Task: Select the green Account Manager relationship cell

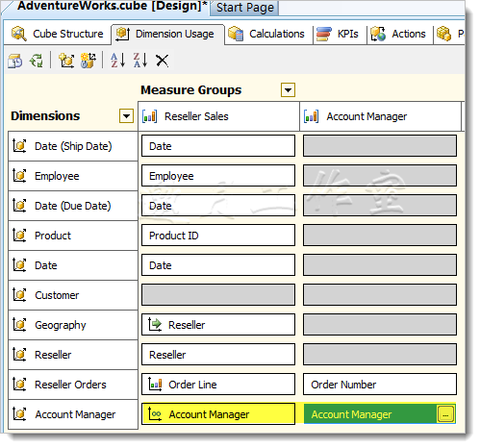Action: pyautogui.click(x=380, y=414)
